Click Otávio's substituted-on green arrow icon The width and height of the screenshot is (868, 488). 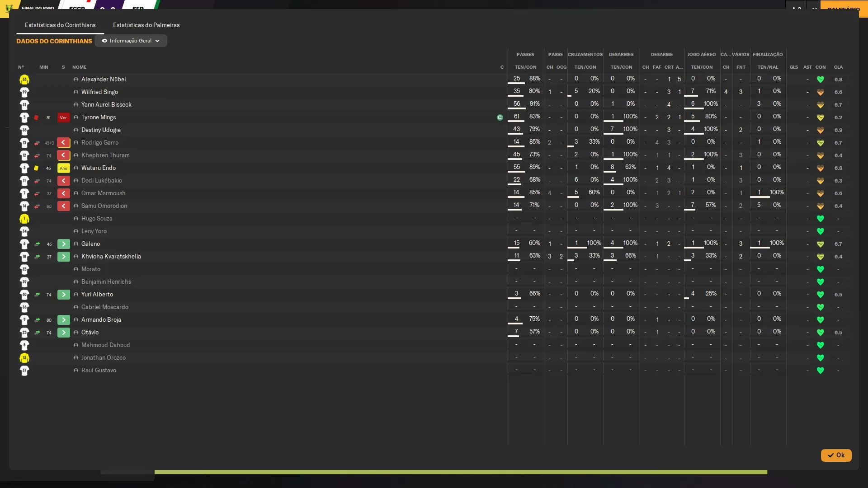point(63,333)
